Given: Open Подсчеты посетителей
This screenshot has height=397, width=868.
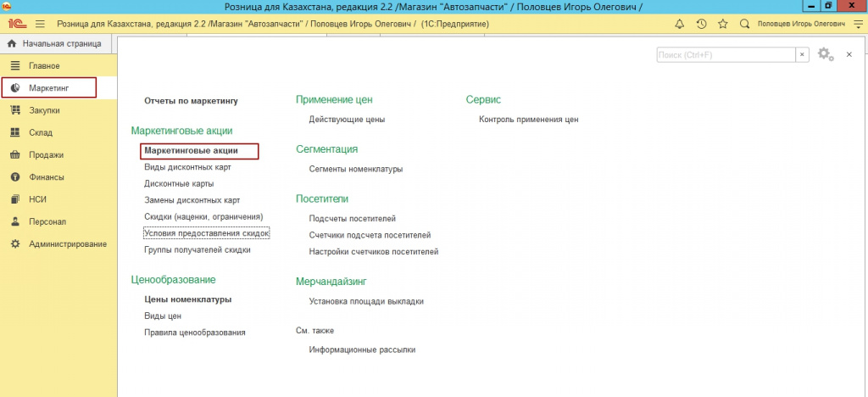Looking at the screenshot, I should 353,219.
